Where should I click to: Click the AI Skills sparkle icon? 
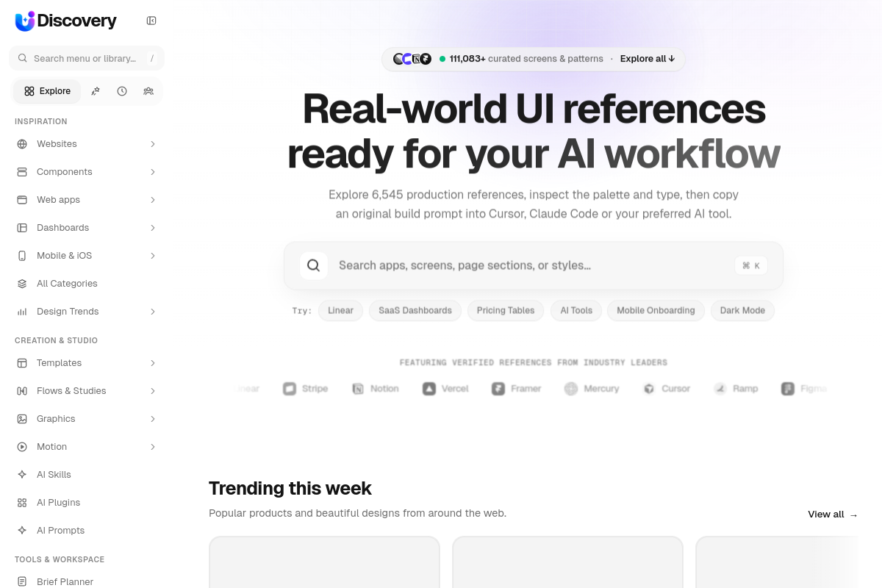pyautogui.click(x=22, y=475)
